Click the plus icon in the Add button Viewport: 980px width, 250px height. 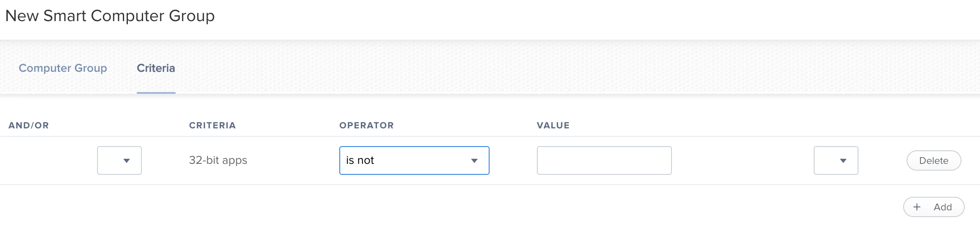click(x=917, y=207)
